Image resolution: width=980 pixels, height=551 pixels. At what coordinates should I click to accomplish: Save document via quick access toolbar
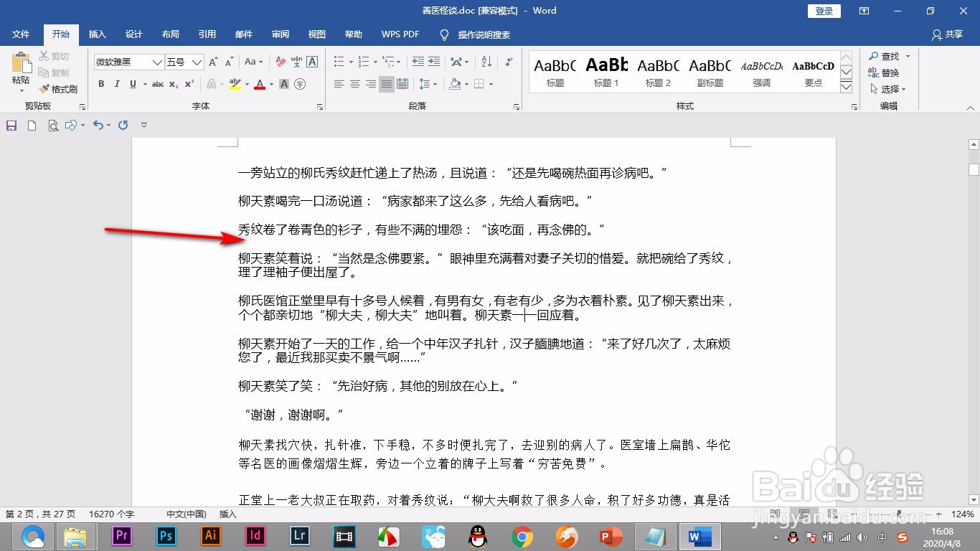pyautogui.click(x=11, y=125)
